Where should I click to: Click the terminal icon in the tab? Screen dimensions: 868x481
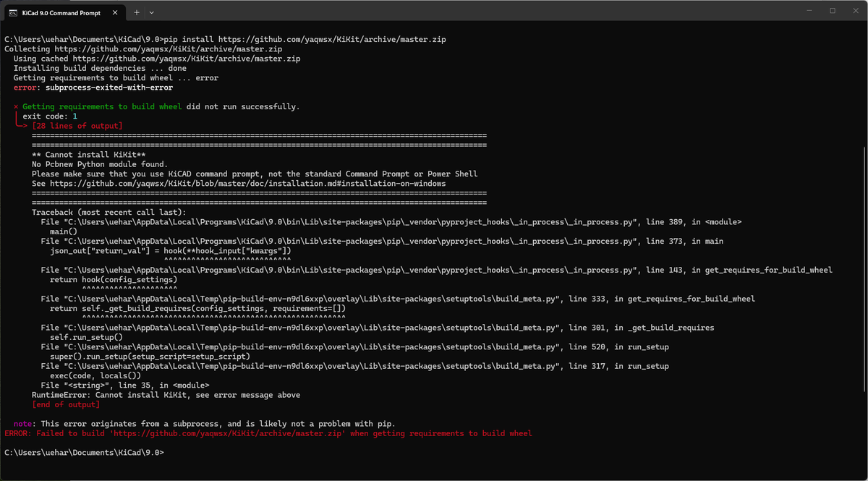(x=14, y=12)
